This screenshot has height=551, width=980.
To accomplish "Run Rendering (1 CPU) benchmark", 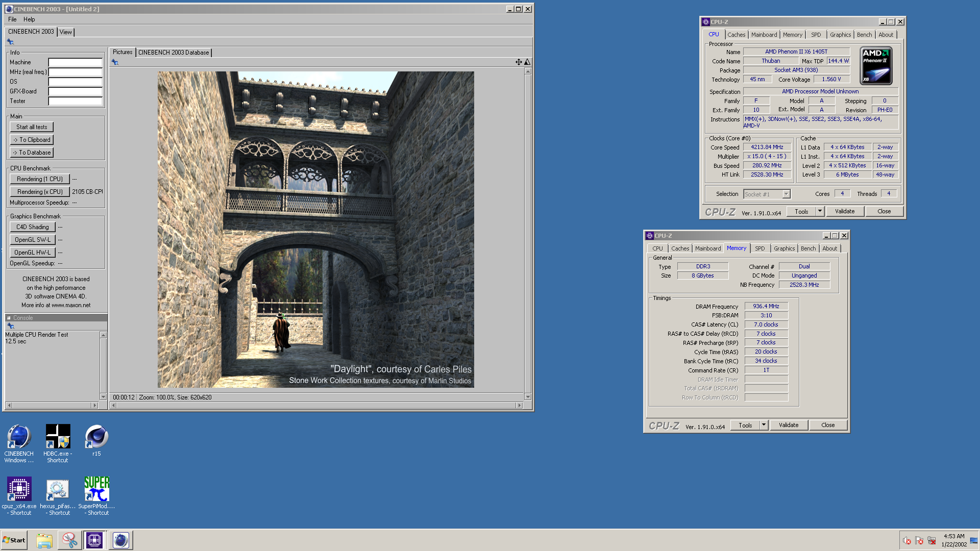I will (x=40, y=179).
